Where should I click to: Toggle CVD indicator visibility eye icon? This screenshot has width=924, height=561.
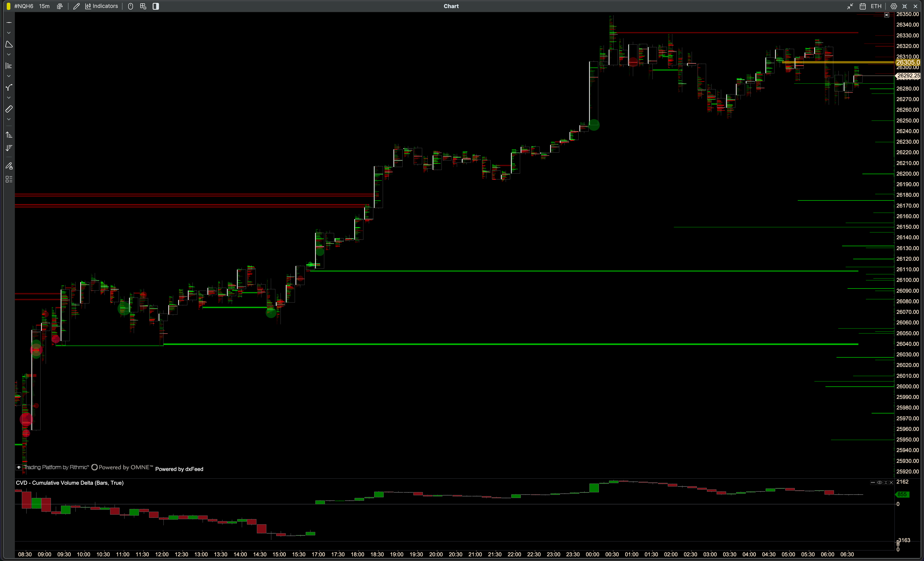[x=879, y=483]
